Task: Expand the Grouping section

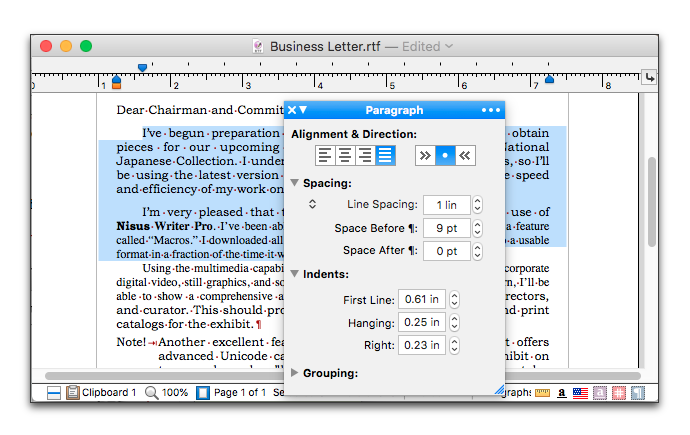Action: click(x=295, y=373)
